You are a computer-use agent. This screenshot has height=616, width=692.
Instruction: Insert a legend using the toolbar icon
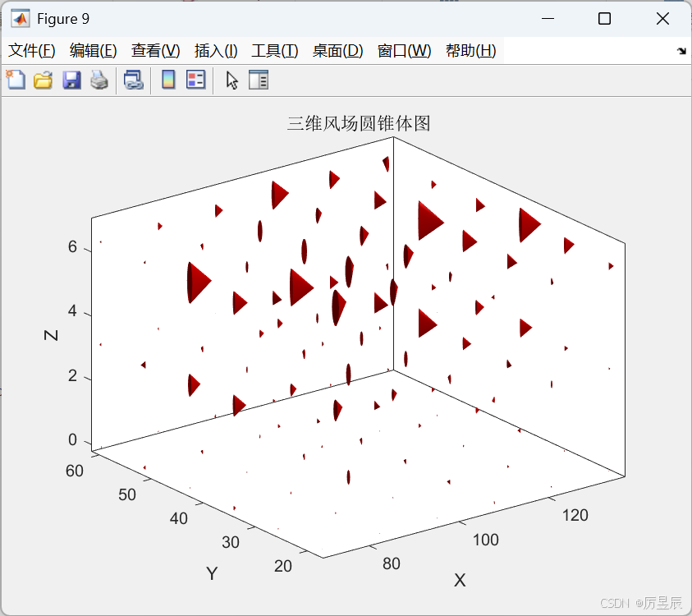coord(196,80)
